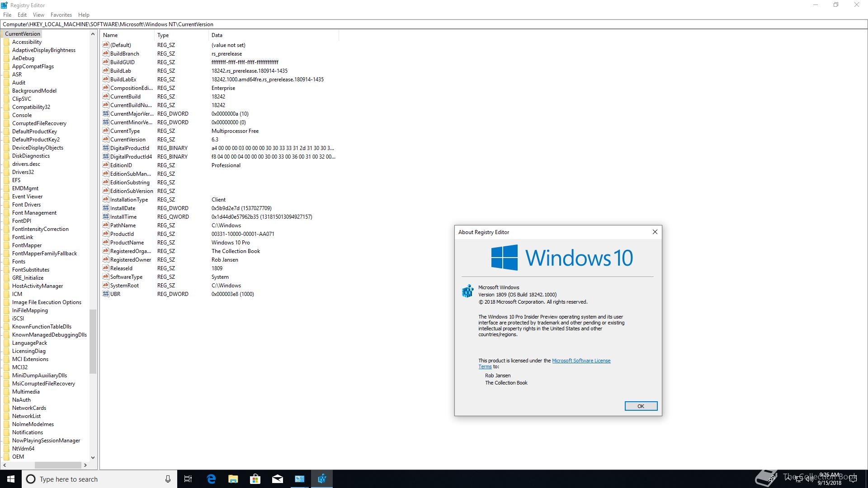This screenshot has width=868, height=488.
Task: Sort values by the Data column header
Action: [274, 35]
